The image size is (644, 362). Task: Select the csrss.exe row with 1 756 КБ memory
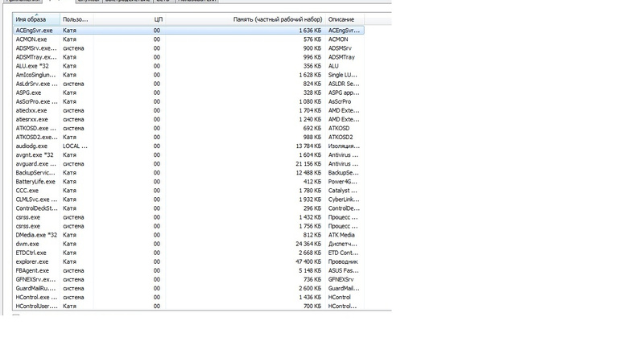188,226
